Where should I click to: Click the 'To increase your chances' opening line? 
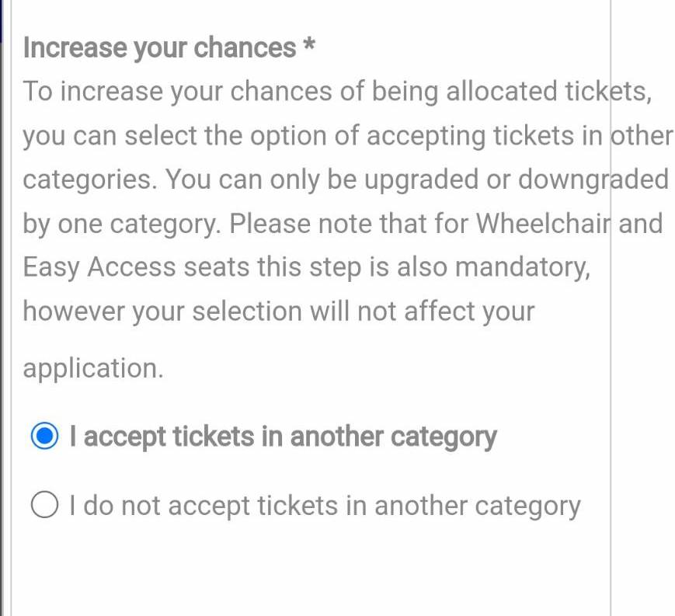[177, 92]
